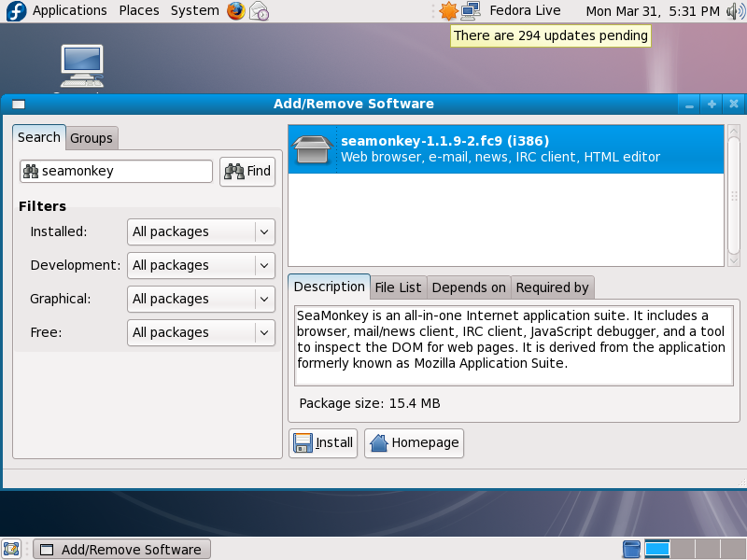Click the binoculars icon in search field
This screenshot has width=747, height=560.
tap(31, 171)
